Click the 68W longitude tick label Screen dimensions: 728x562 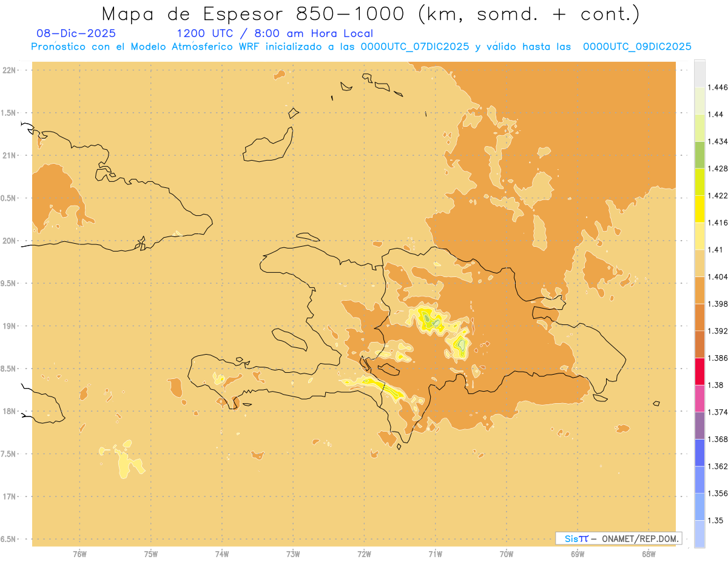(x=649, y=554)
